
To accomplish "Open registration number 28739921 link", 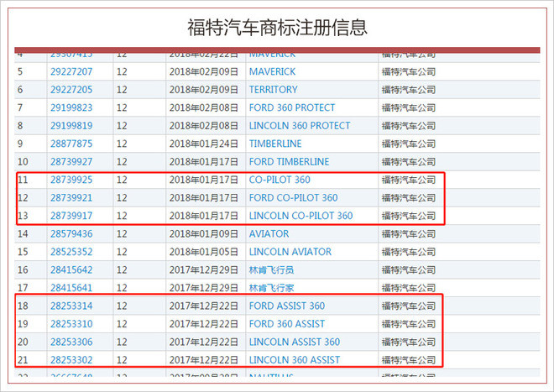I will pyautogui.click(x=71, y=198).
